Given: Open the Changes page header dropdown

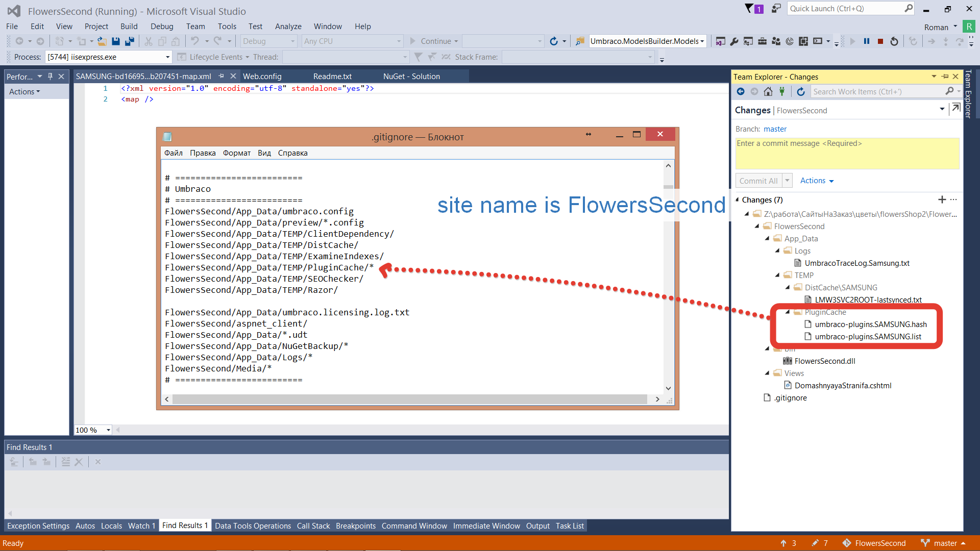Looking at the screenshot, I should [x=942, y=109].
